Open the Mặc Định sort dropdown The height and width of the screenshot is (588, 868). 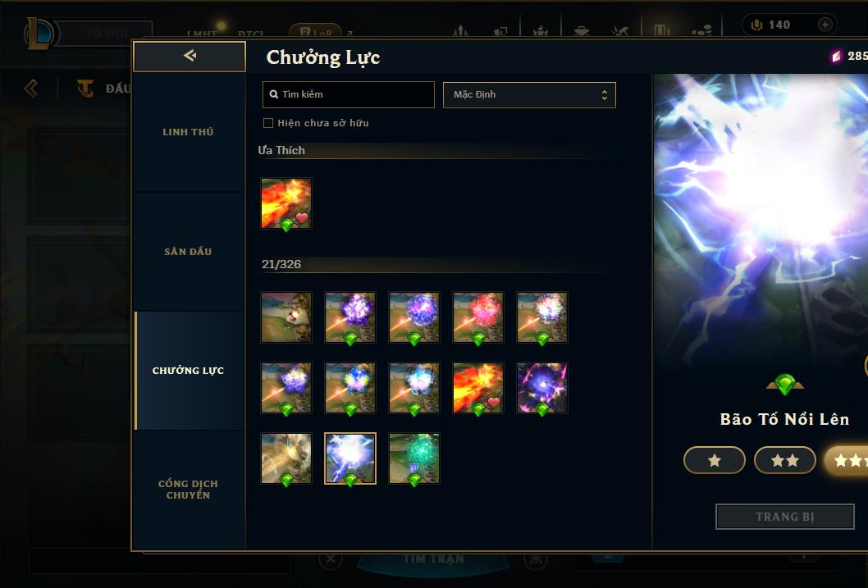click(x=529, y=94)
